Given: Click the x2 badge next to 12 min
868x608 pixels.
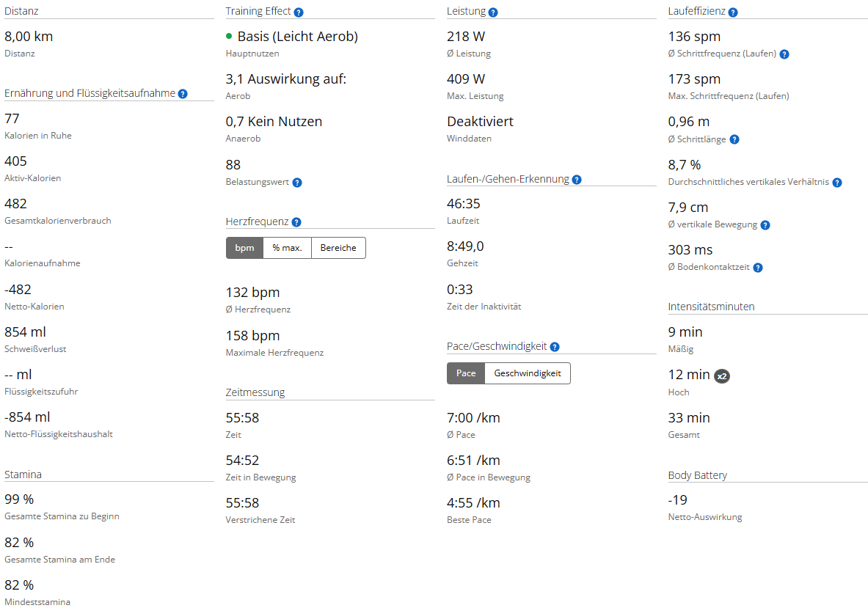Looking at the screenshot, I should tap(722, 376).
